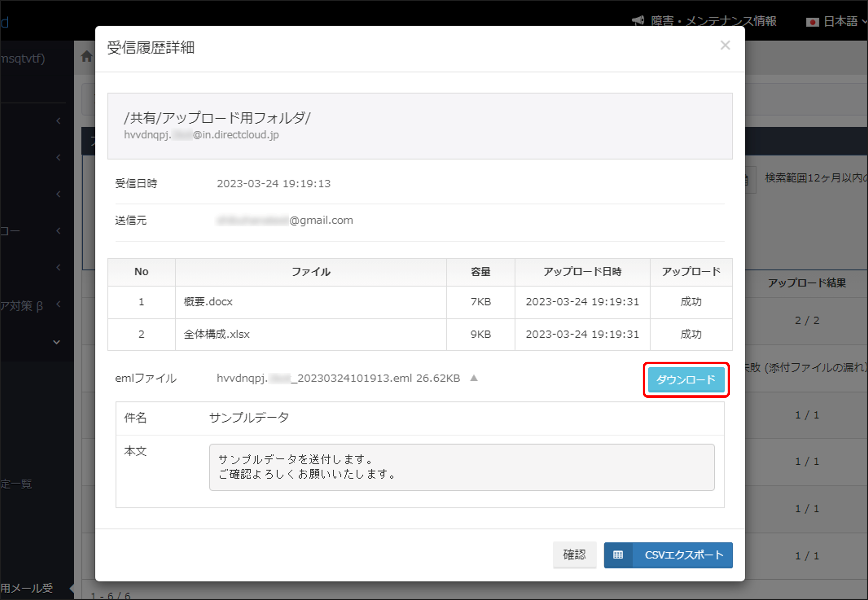Close the 受信履歴詳細 dialog
This screenshot has width=868, height=600.
point(725,45)
